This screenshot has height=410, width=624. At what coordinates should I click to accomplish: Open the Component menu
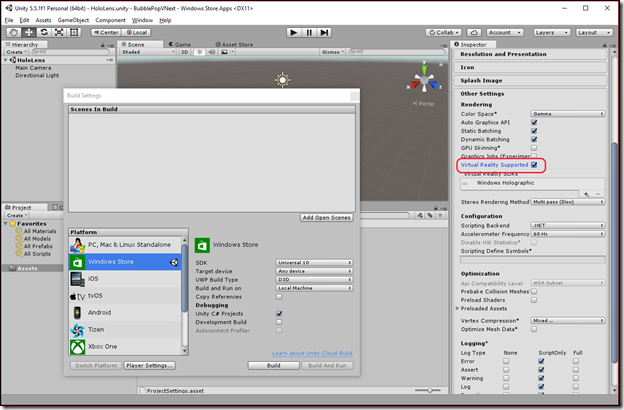pos(110,20)
